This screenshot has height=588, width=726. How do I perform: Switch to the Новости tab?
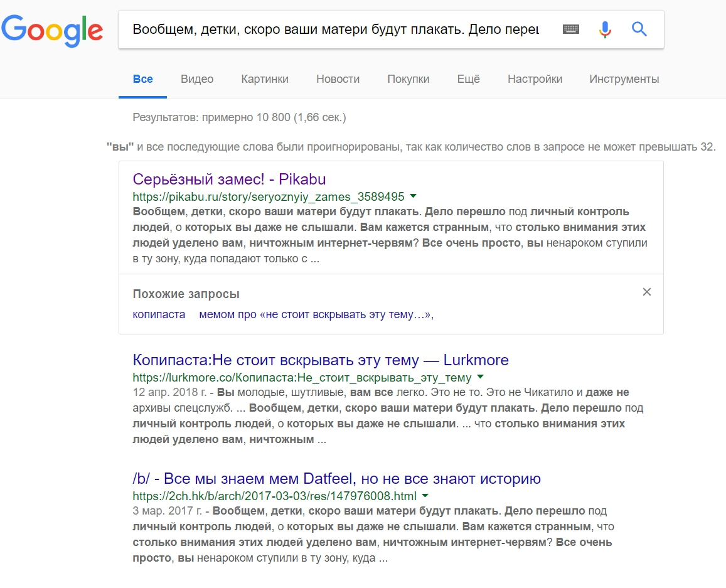coord(338,79)
